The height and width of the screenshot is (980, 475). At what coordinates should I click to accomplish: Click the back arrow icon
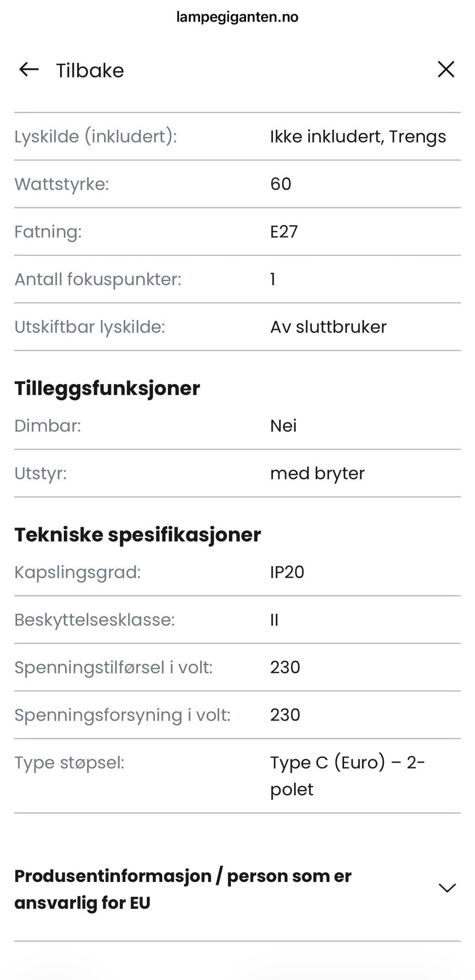point(29,70)
